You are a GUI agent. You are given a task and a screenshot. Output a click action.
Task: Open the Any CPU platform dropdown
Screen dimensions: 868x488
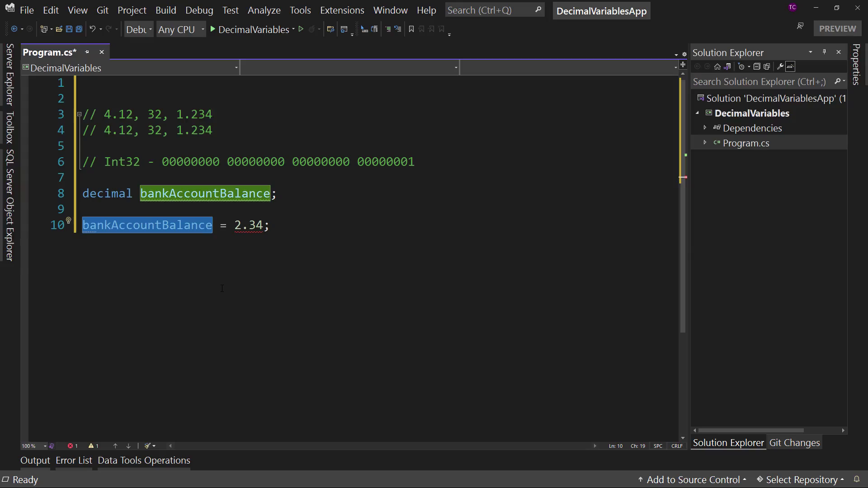click(181, 29)
